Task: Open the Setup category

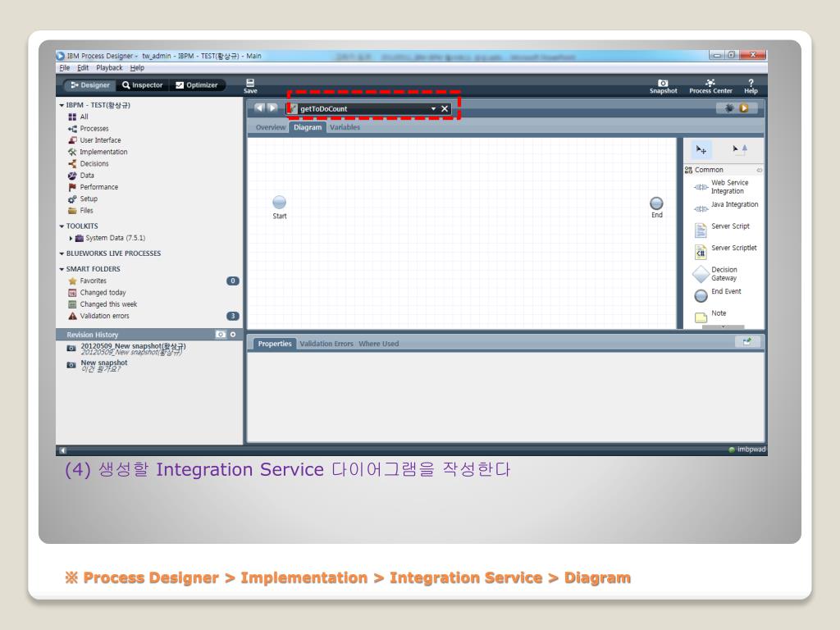Action: (x=83, y=199)
